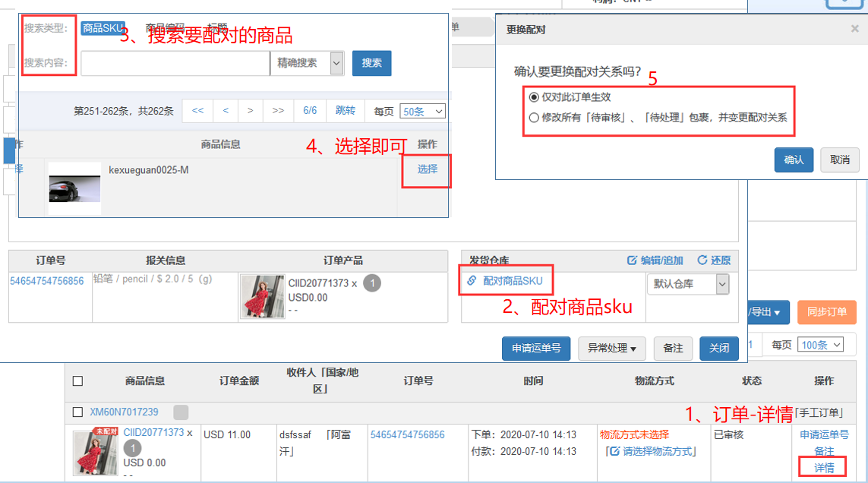
Task: Click the gray icon next to XM60N7017239
Action: [x=181, y=412]
